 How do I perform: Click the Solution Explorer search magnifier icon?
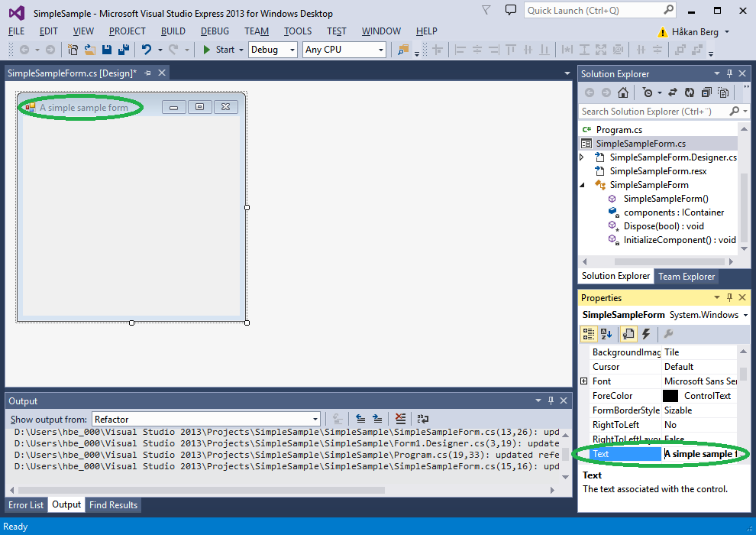[x=735, y=112]
